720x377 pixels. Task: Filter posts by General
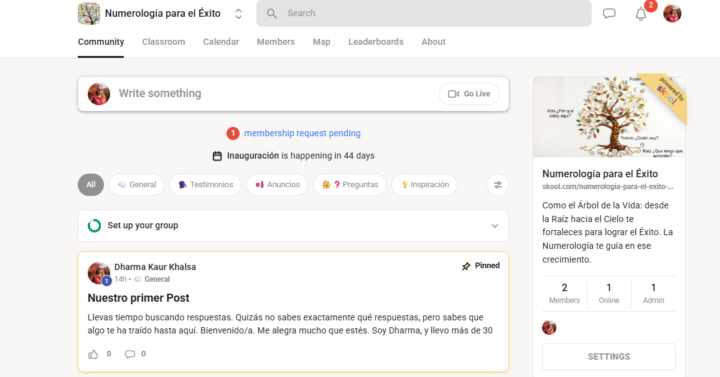(x=136, y=185)
